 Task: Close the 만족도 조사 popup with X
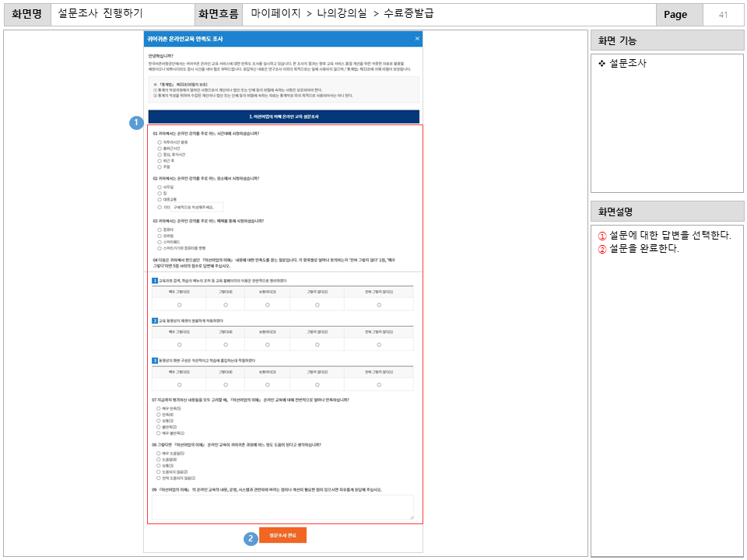click(x=417, y=40)
